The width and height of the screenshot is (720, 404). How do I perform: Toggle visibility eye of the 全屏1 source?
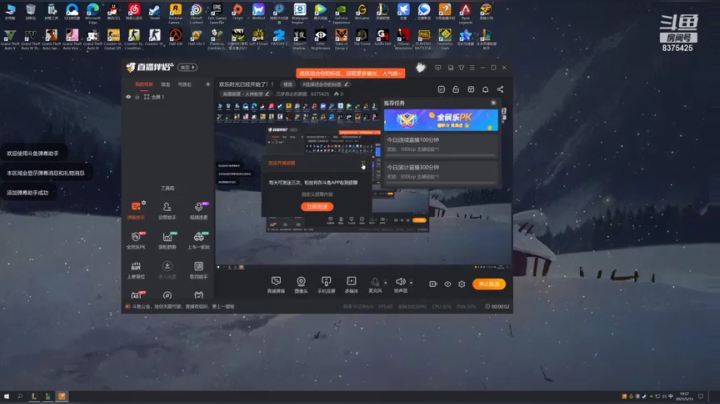129,97
